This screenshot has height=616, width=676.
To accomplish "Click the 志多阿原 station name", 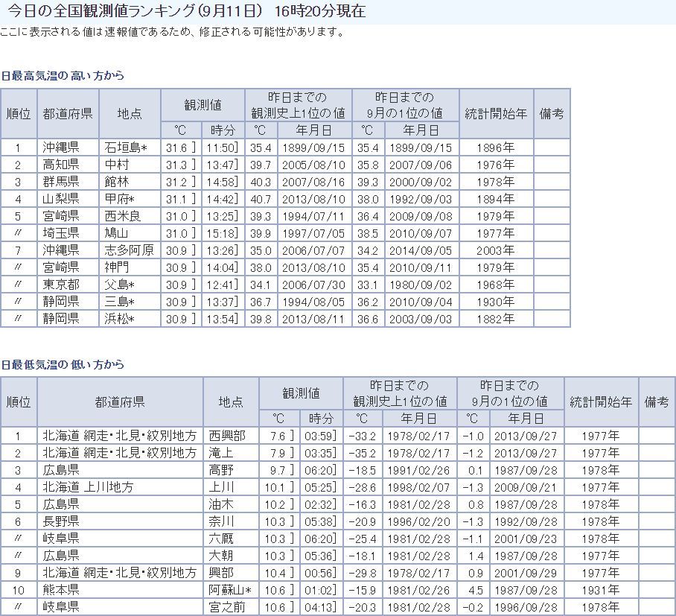I will [x=129, y=250].
